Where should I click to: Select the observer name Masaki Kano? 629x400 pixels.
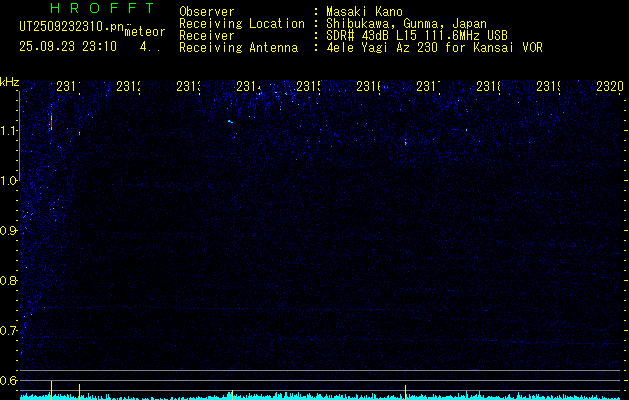pyautogui.click(x=364, y=12)
